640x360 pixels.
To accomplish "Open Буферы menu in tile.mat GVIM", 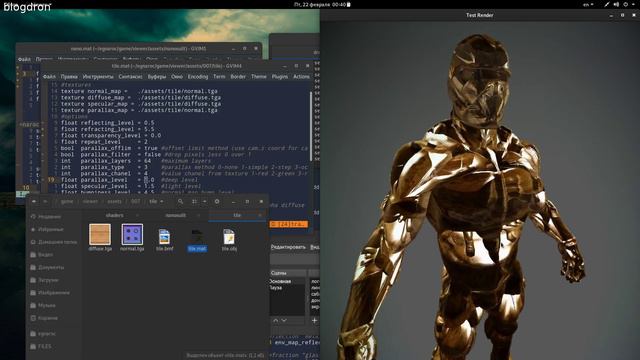I will pos(157,77).
